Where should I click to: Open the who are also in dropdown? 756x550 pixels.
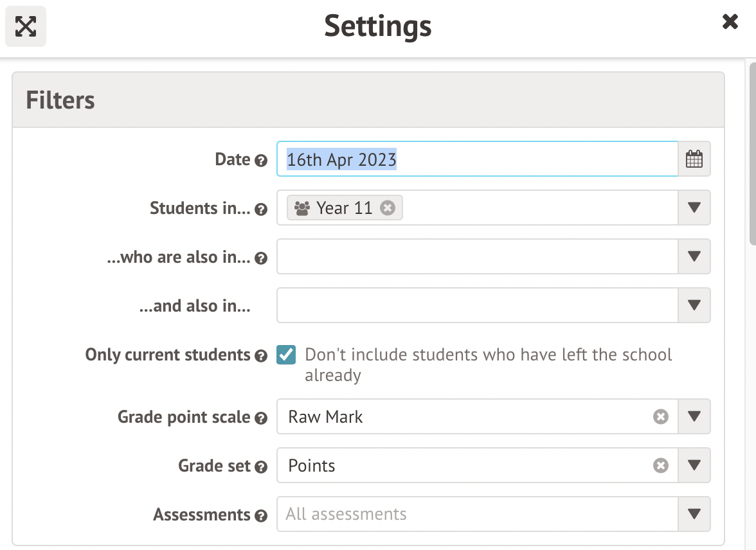[x=694, y=256]
